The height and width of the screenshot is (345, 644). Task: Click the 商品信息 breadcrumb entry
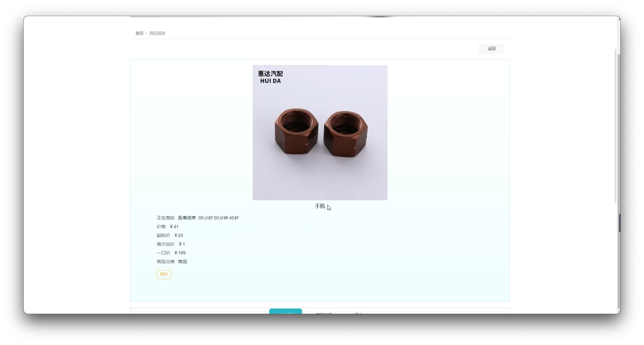point(157,33)
